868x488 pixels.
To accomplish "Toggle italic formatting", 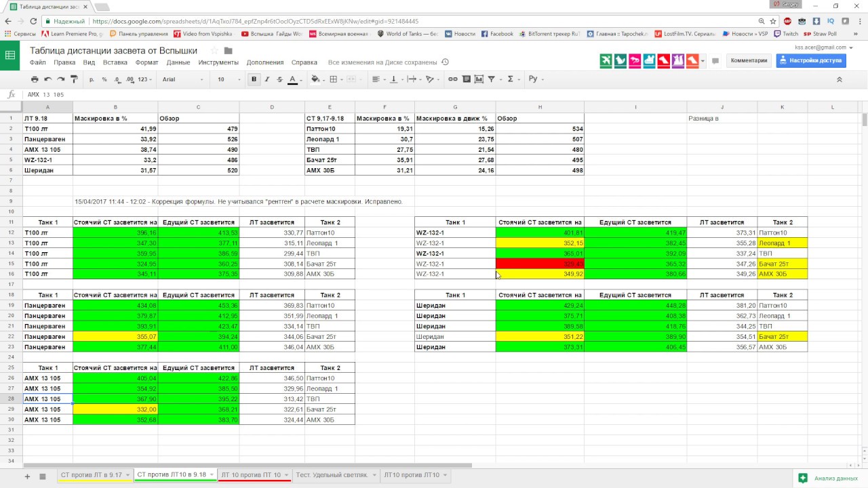I will [x=267, y=79].
